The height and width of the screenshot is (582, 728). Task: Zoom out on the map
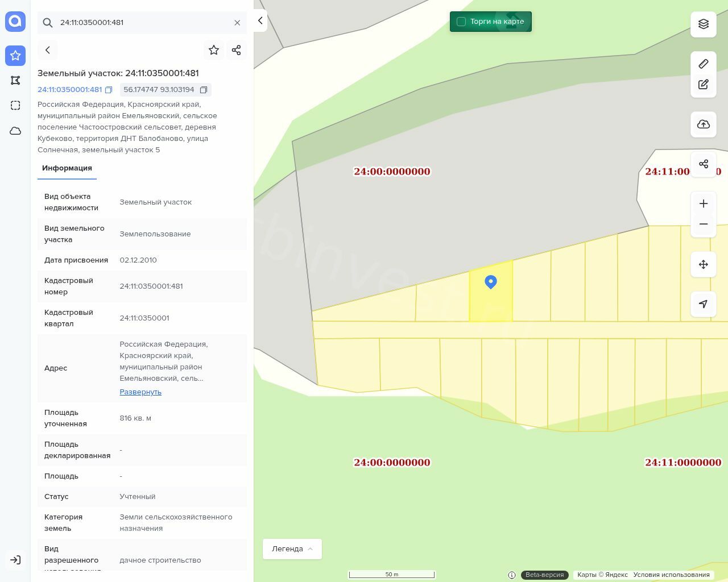[704, 224]
